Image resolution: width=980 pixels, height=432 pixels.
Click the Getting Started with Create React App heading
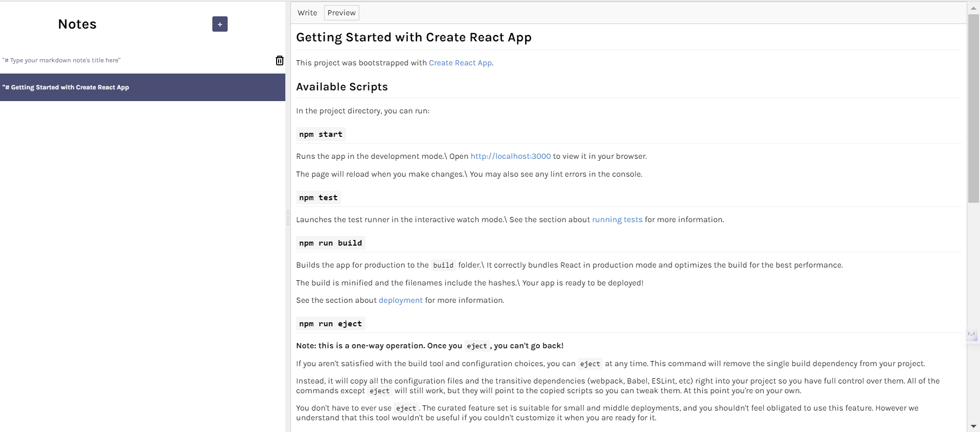(414, 37)
